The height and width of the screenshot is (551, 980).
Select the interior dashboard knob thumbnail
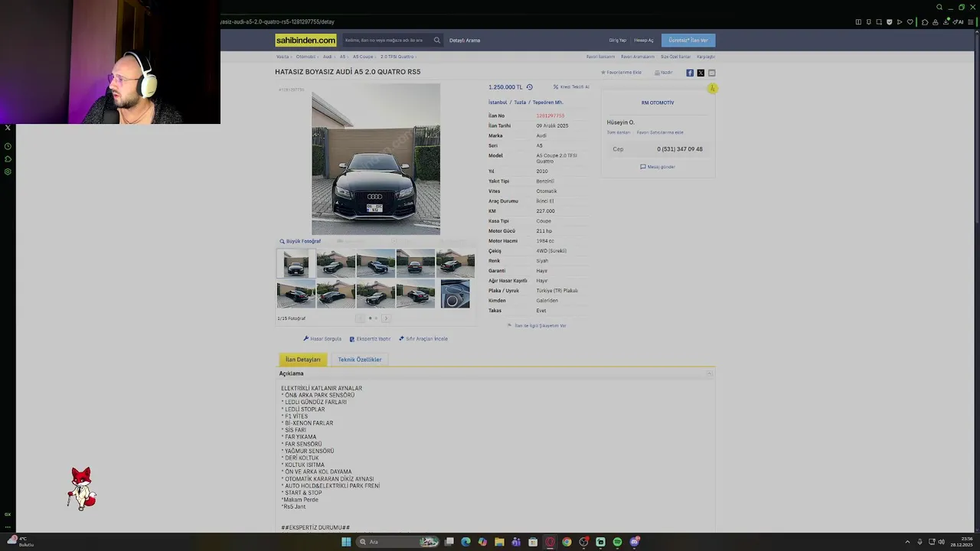coord(456,294)
